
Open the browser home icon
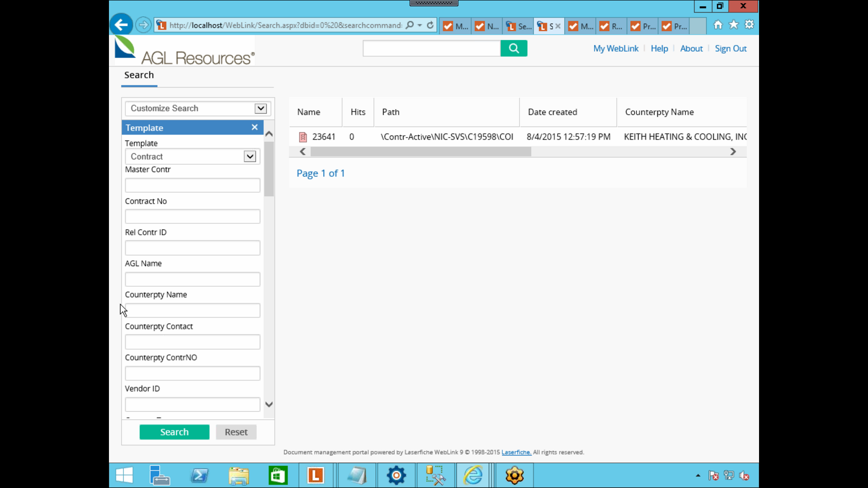coord(718,25)
